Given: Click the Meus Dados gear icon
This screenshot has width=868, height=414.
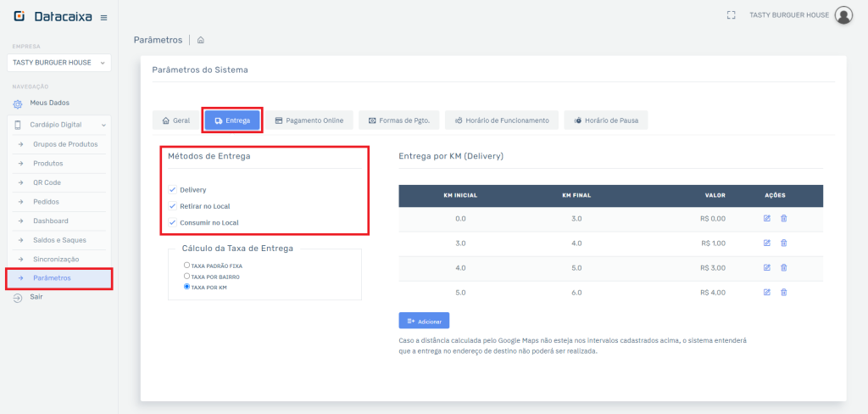Looking at the screenshot, I should (18, 103).
